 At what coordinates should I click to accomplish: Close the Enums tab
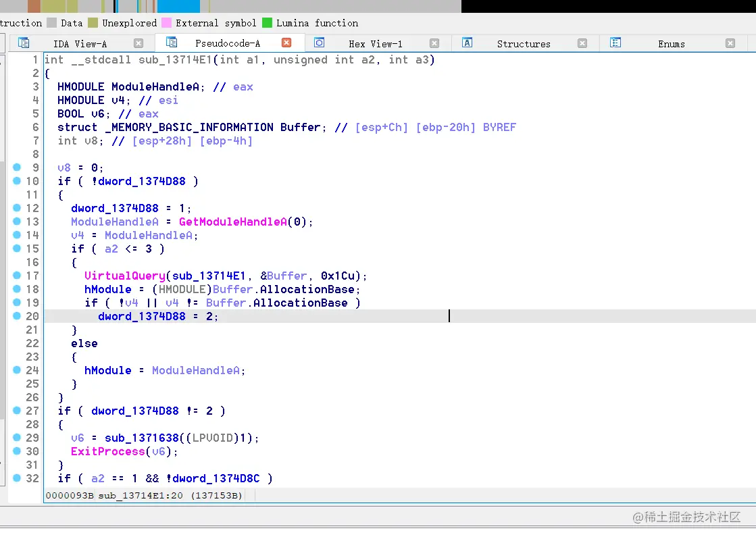coord(730,43)
